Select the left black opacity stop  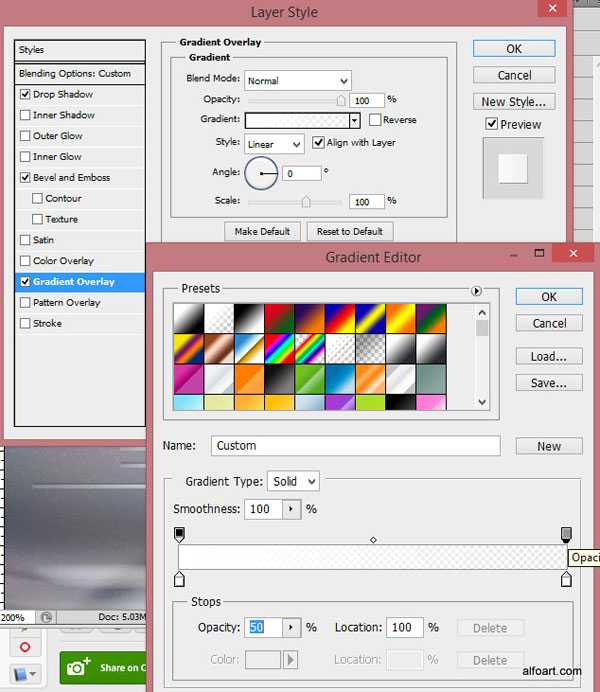[179, 534]
